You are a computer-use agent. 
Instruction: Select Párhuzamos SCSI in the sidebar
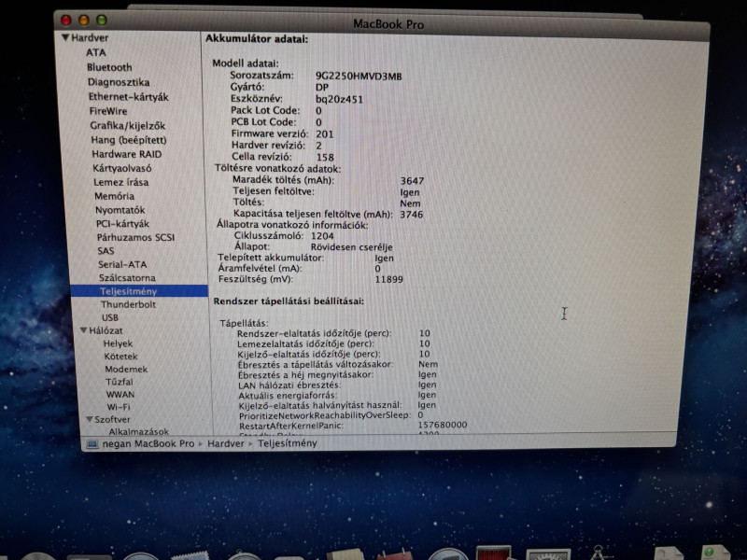[135, 237]
